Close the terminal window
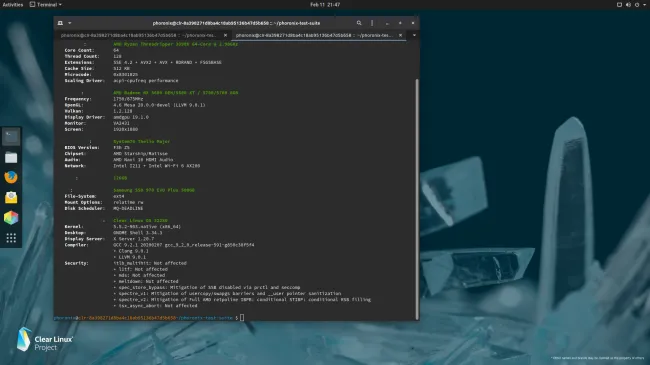Viewport: 650px width, 365px height. (x=413, y=23)
